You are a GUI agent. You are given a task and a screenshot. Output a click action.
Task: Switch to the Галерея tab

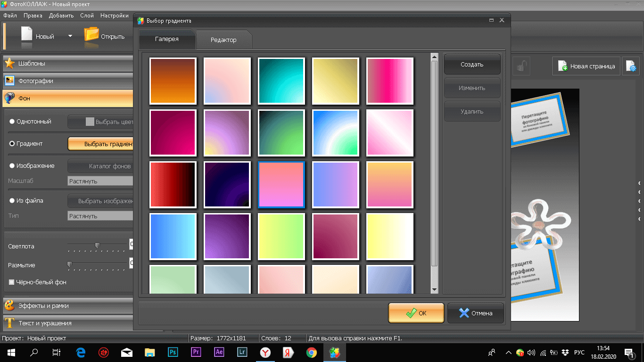(x=167, y=39)
